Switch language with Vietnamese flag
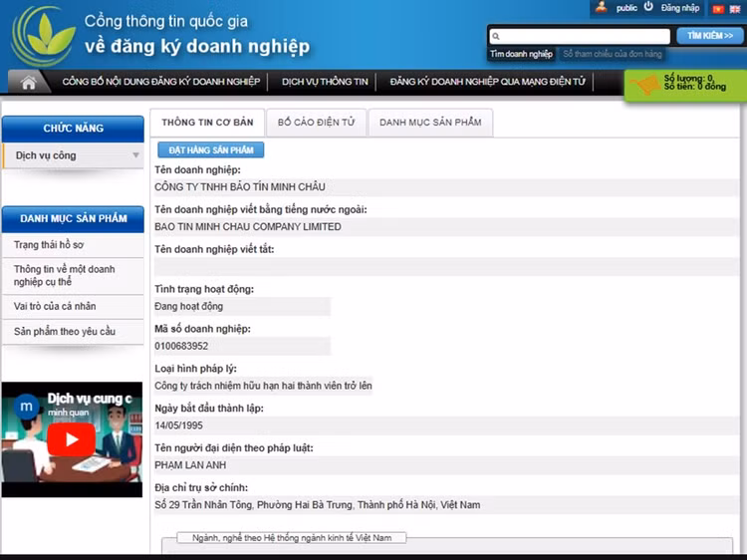The image size is (747, 560). (716, 8)
